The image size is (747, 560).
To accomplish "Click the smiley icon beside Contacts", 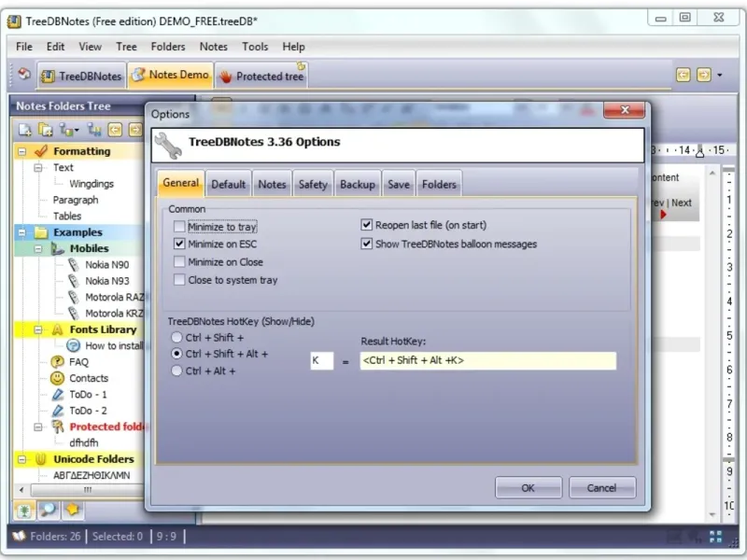I will tap(58, 378).
